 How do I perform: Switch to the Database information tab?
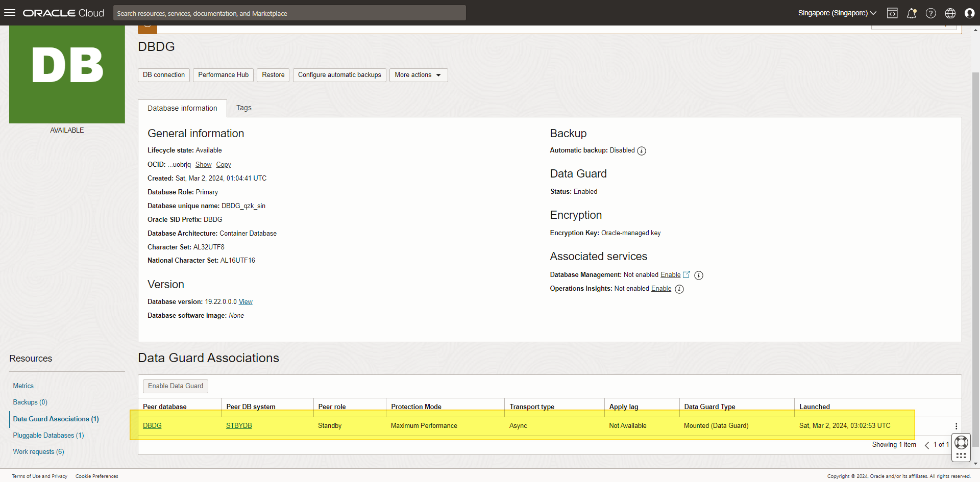coord(182,108)
